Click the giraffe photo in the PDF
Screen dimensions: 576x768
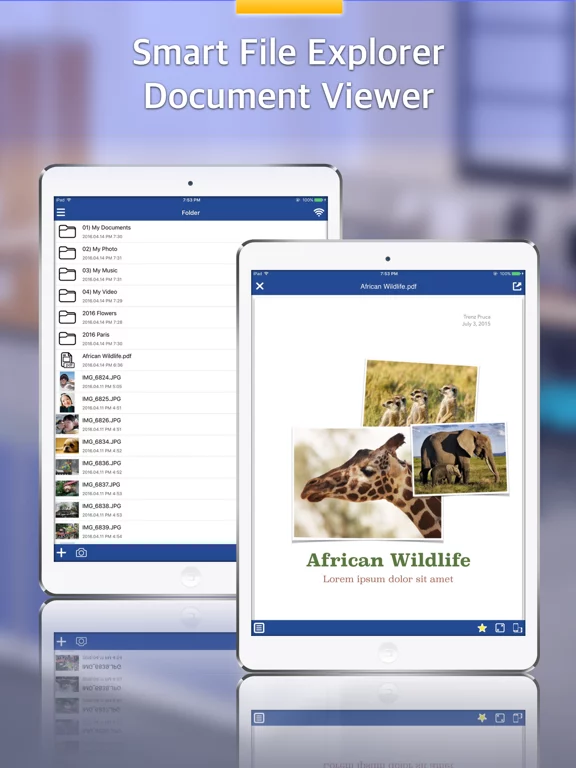(x=367, y=483)
